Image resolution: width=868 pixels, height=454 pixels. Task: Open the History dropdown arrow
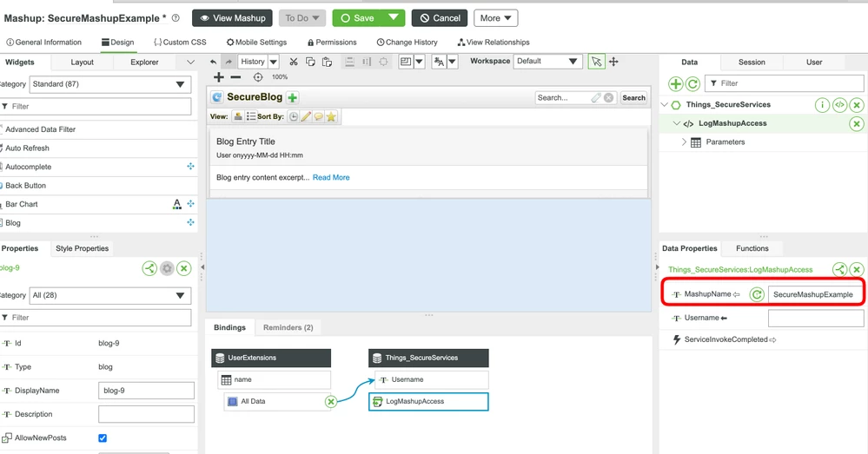tap(274, 62)
